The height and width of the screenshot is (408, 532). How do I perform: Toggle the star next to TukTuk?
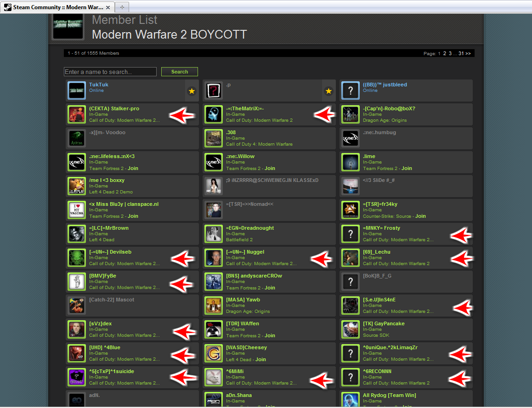[192, 91]
